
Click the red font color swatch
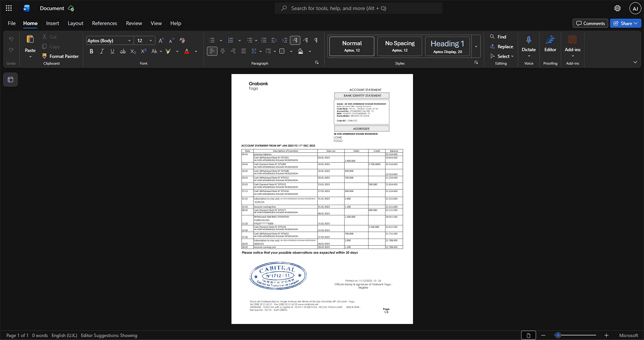coord(187,51)
